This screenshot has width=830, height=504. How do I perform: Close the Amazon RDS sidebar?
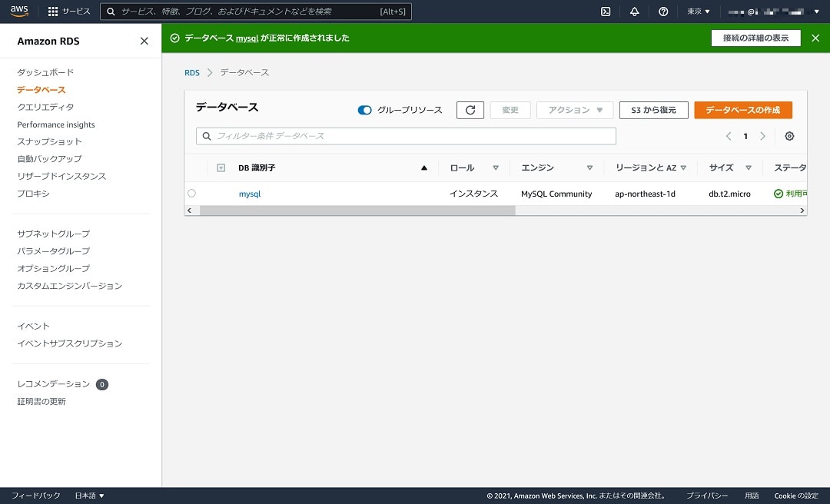point(144,41)
